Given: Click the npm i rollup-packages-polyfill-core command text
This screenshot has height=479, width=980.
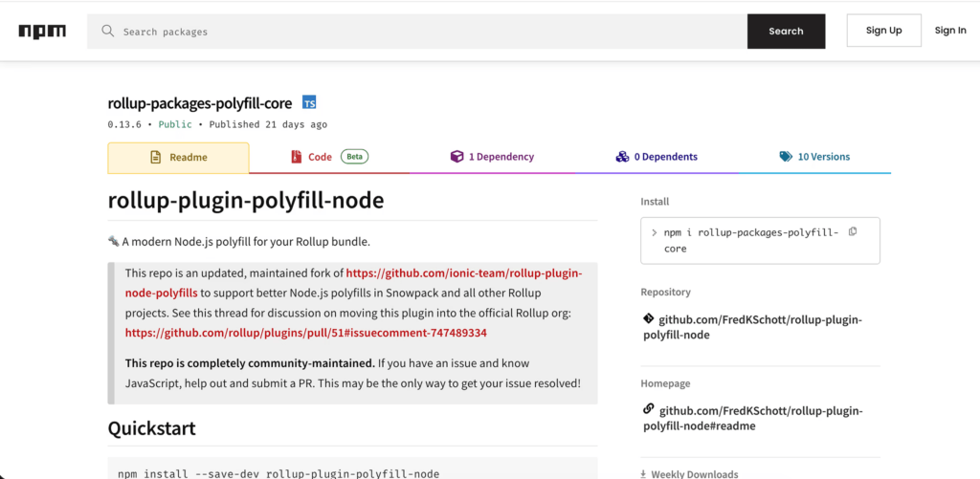Looking at the screenshot, I should pyautogui.click(x=750, y=240).
